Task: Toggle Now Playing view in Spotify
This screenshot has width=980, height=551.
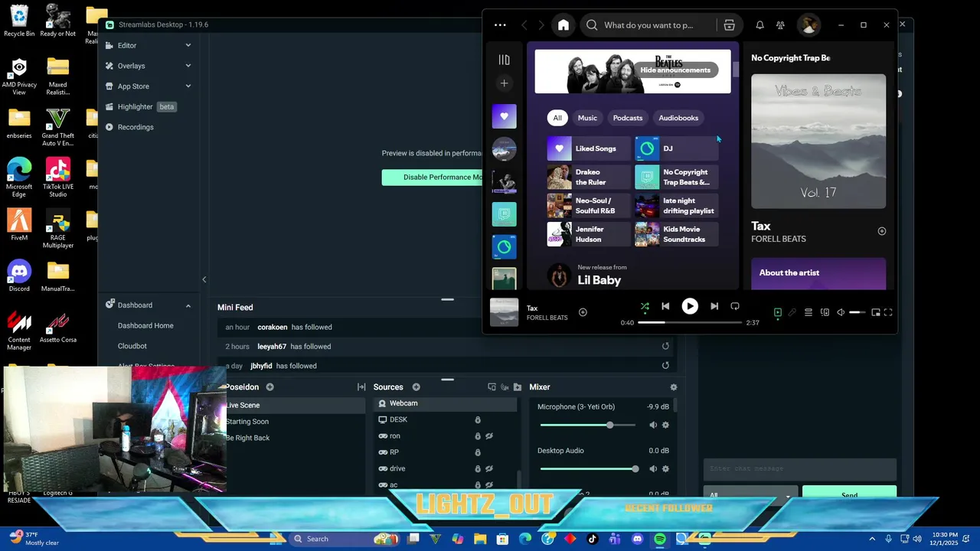Action: (778, 312)
